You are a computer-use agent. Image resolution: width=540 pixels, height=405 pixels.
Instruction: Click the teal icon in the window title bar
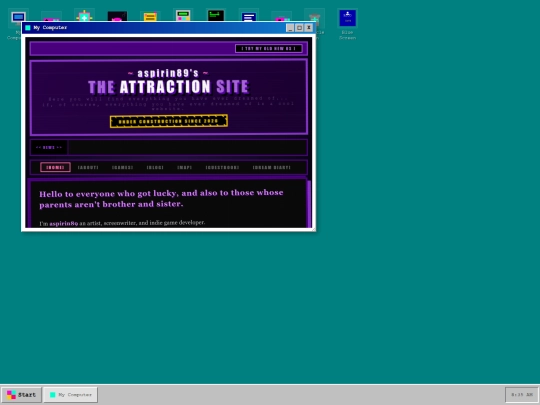click(28, 28)
